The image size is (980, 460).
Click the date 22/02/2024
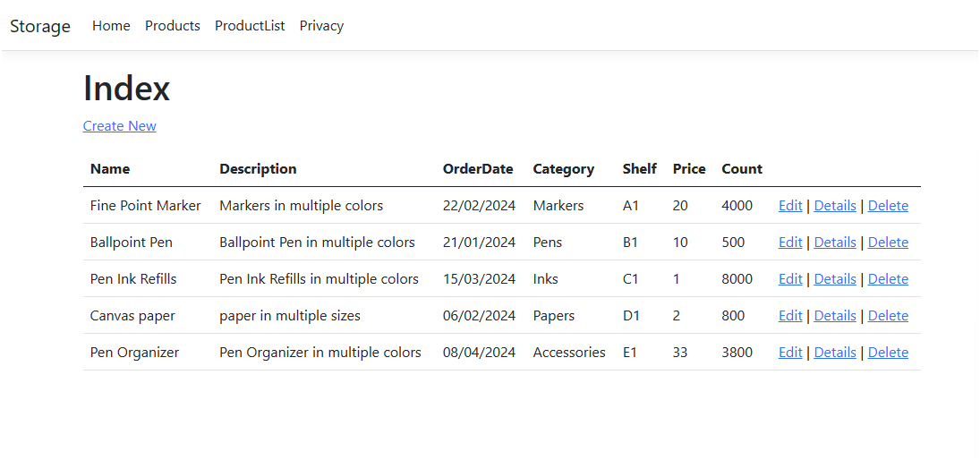(x=480, y=206)
